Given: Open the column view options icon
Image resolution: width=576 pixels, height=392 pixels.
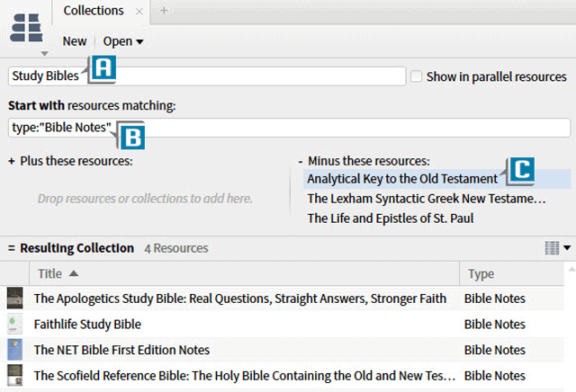Looking at the screenshot, I should (x=558, y=247).
